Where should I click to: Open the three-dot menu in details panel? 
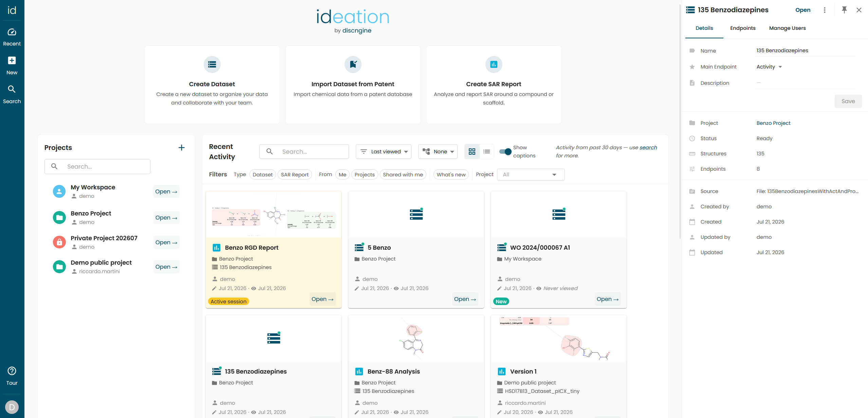point(825,10)
